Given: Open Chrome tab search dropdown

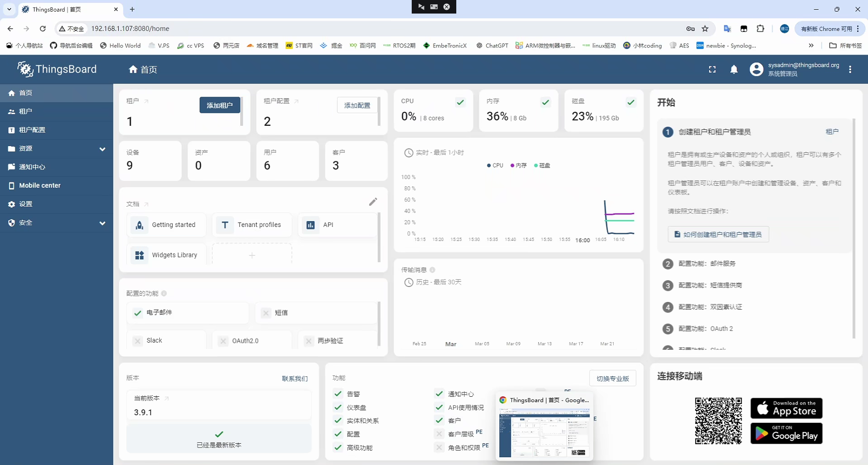Looking at the screenshot, I should click(9, 9).
